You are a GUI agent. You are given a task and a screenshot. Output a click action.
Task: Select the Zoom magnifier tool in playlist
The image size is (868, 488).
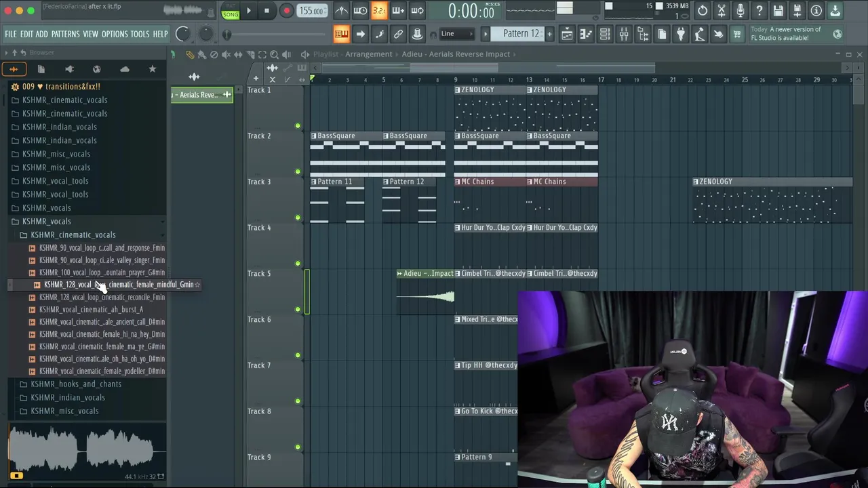pos(275,55)
